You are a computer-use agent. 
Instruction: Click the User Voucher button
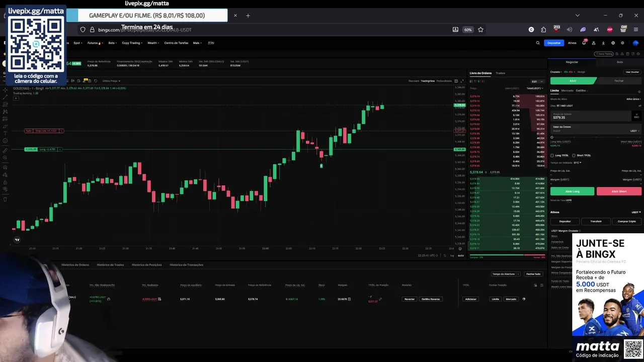coord(632,72)
